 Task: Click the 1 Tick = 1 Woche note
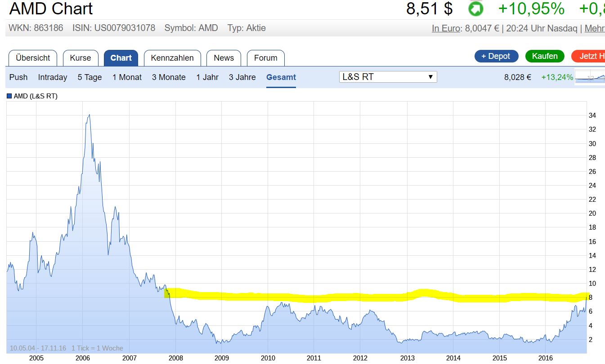pyautogui.click(x=97, y=348)
